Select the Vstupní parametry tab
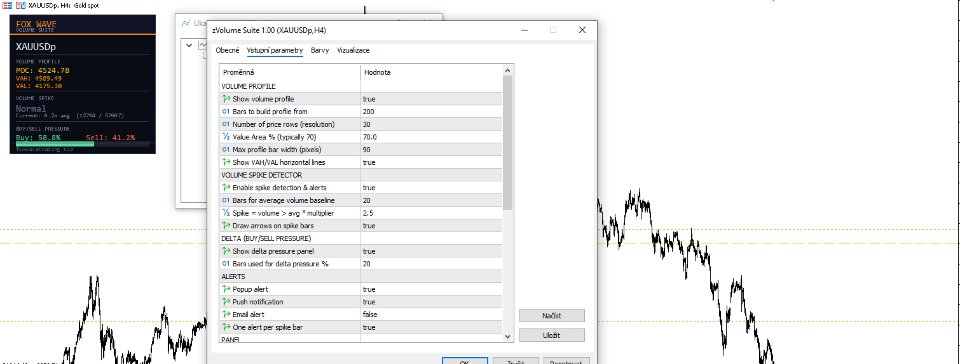 click(275, 51)
